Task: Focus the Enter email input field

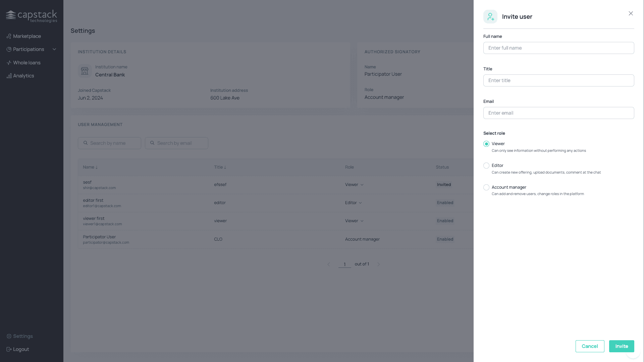Action: click(x=558, y=113)
